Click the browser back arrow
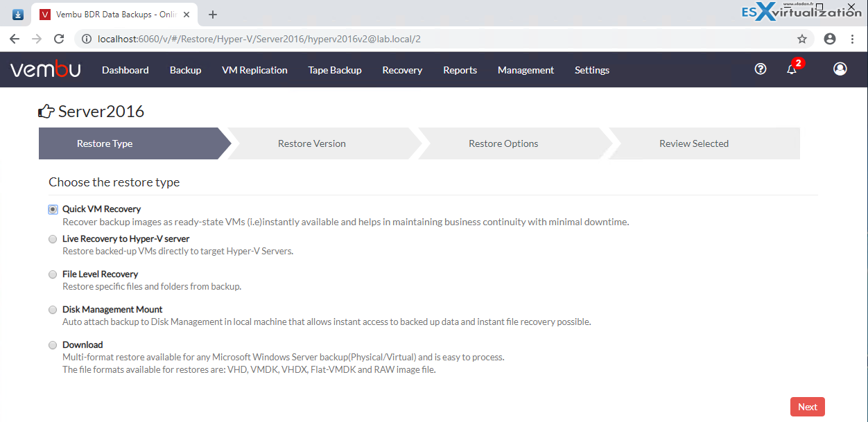Screen dimensions: 868x422 tap(15, 39)
